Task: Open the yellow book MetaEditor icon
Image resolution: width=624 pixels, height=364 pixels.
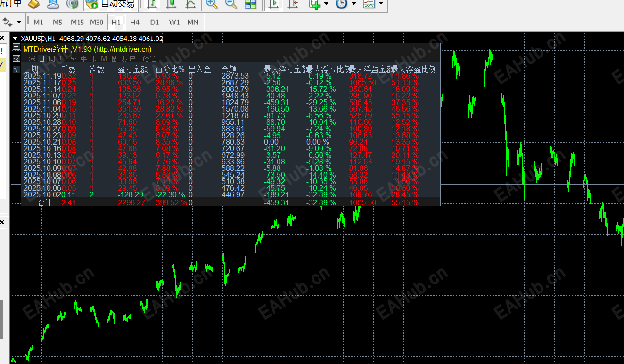Action: click(x=34, y=4)
